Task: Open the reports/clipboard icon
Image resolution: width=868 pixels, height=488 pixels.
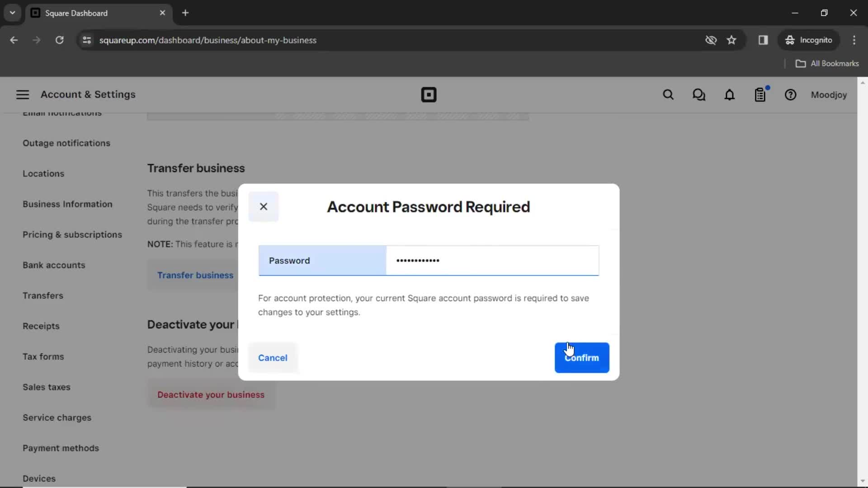Action: coord(761,95)
